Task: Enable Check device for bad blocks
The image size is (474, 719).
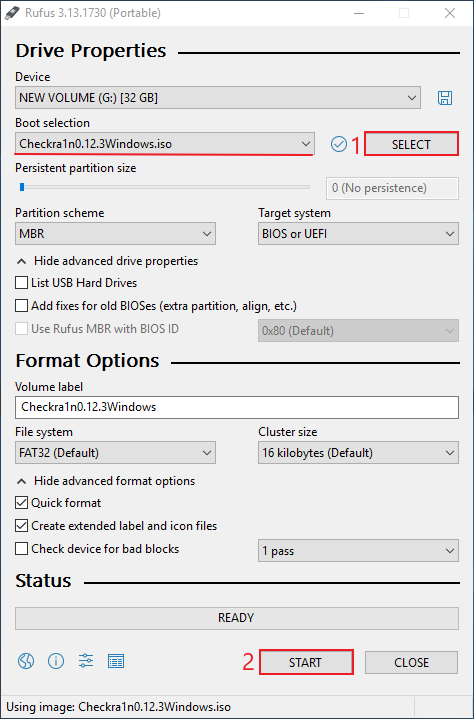Action: click(22, 548)
